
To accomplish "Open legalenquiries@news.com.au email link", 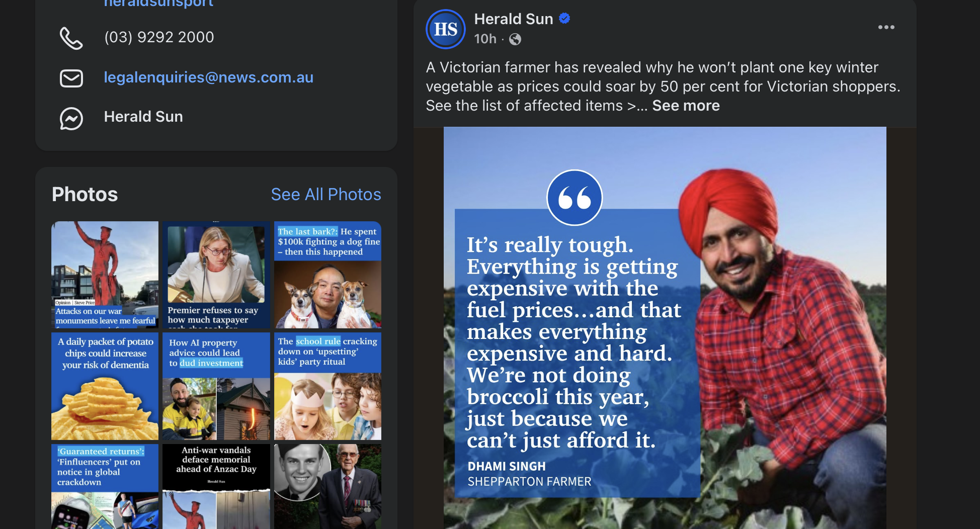I will tap(209, 77).
